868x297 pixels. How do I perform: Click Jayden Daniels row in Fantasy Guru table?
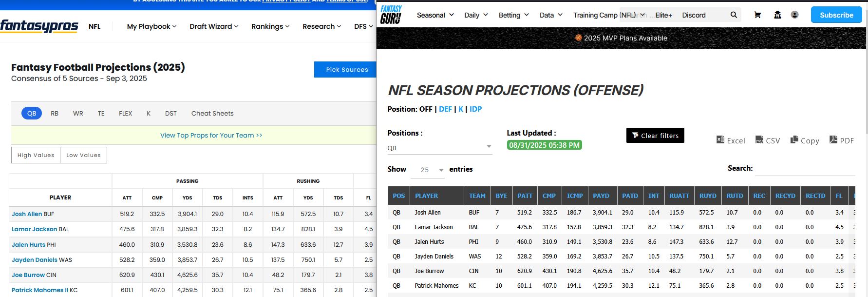click(622, 256)
